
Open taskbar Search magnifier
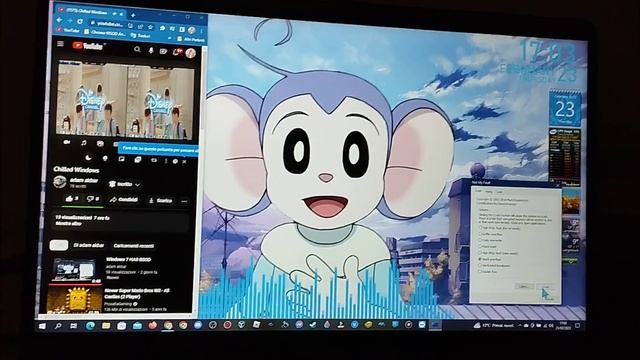[x=58, y=326]
